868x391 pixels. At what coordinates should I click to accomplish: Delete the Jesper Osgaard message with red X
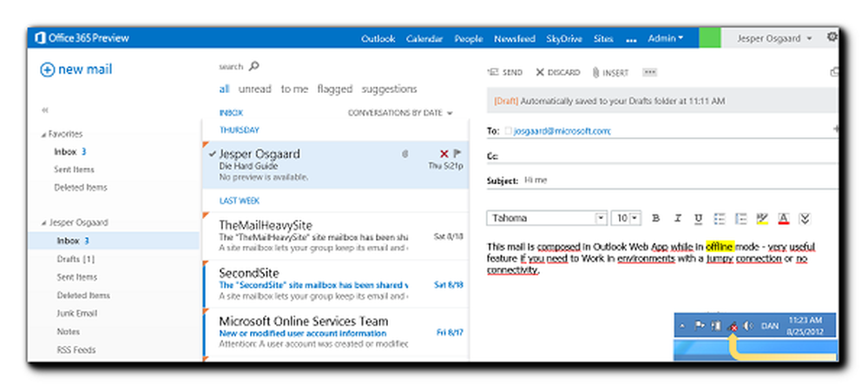click(x=444, y=154)
